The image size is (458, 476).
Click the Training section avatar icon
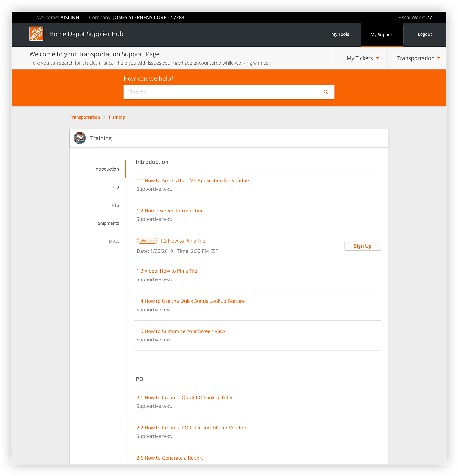(x=80, y=138)
